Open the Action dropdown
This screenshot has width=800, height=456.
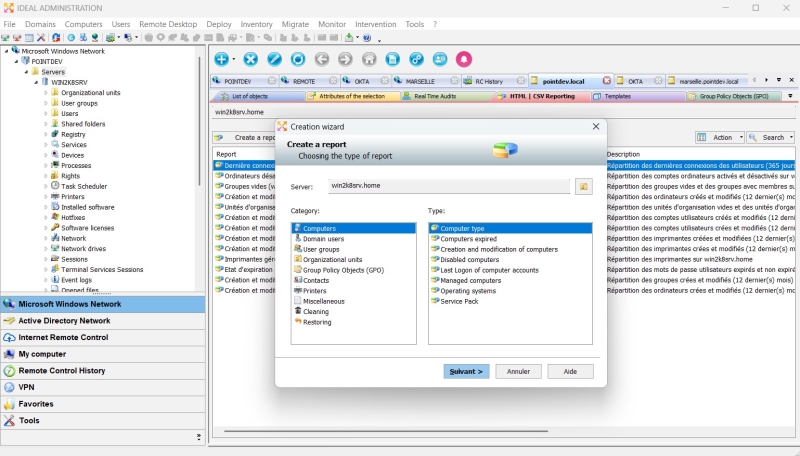[x=720, y=137]
